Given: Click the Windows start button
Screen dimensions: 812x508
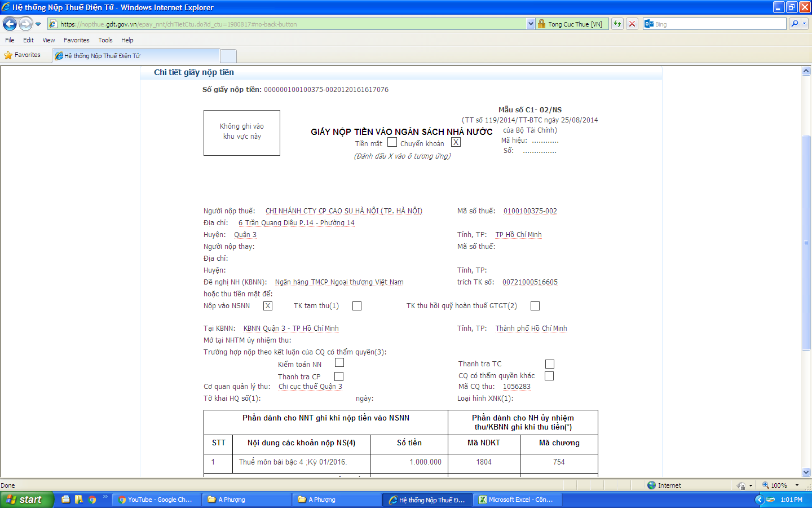Looking at the screenshot, I should pyautogui.click(x=27, y=500).
